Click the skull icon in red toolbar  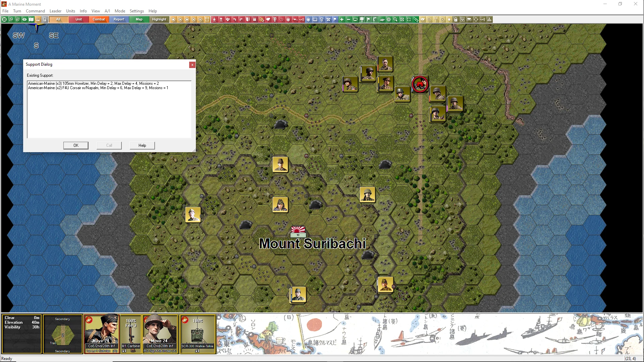click(x=275, y=19)
